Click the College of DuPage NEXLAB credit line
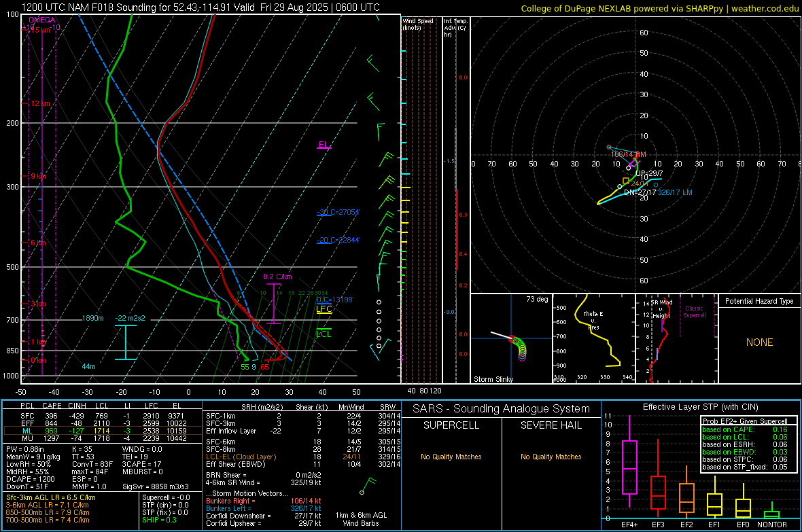The height and width of the screenshot is (532, 802). coord(659,8)
